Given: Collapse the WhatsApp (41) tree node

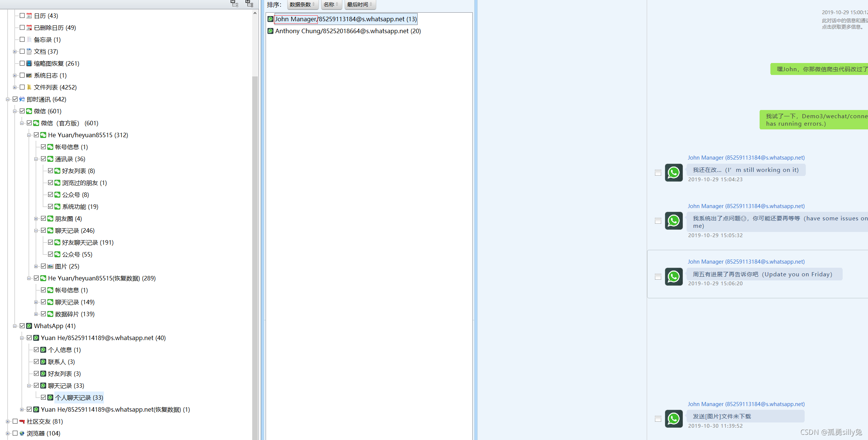Looking at the screenshot, I should tap(15, 326).
